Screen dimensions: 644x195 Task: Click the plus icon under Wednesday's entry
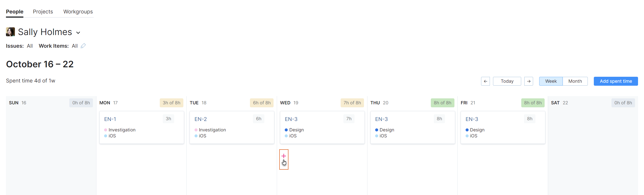pyautogui.click(x=284, y=156)
